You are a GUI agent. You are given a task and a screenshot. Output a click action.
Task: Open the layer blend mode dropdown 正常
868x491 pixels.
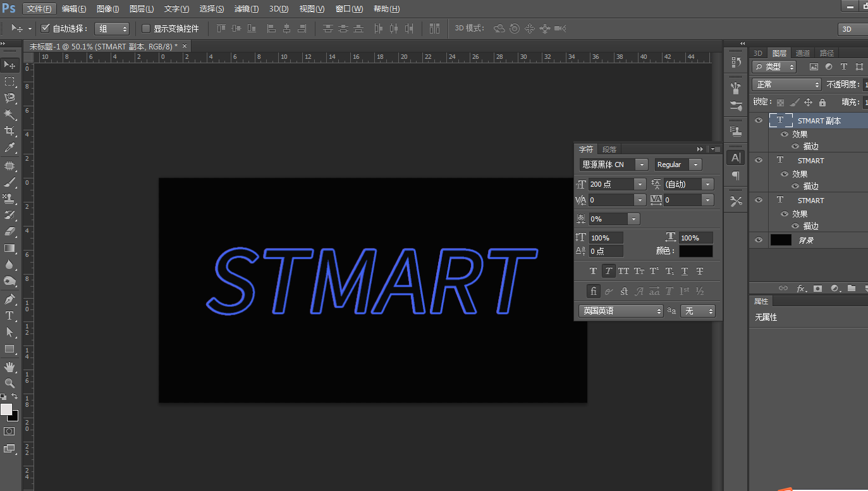click(x=786, y=84)
